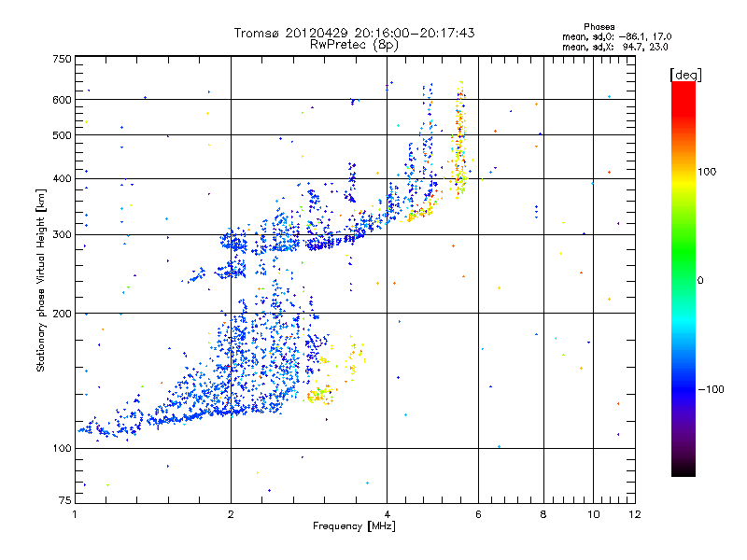Click the y-axis tick label "600"

pos(62,100)
